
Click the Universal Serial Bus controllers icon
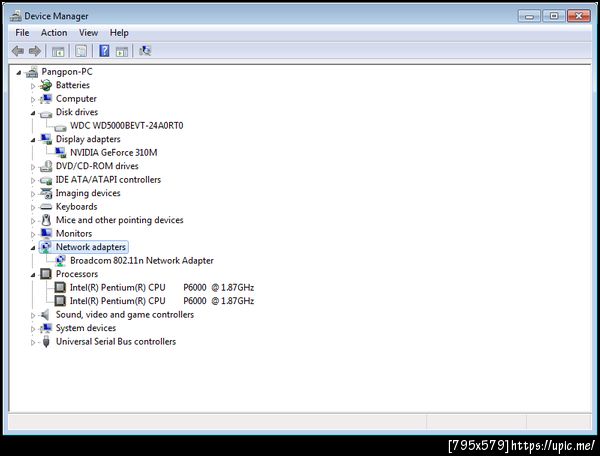tap(46, 342)
